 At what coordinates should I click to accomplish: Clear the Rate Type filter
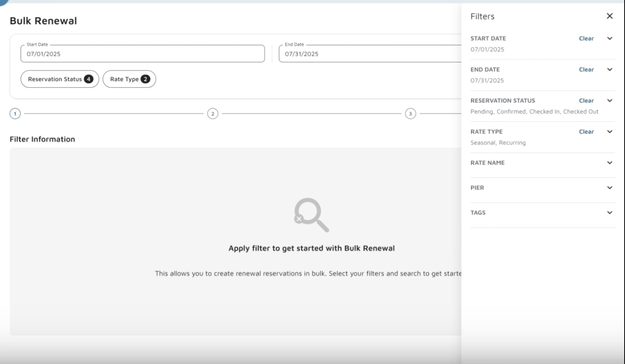[x=586, y=132]
